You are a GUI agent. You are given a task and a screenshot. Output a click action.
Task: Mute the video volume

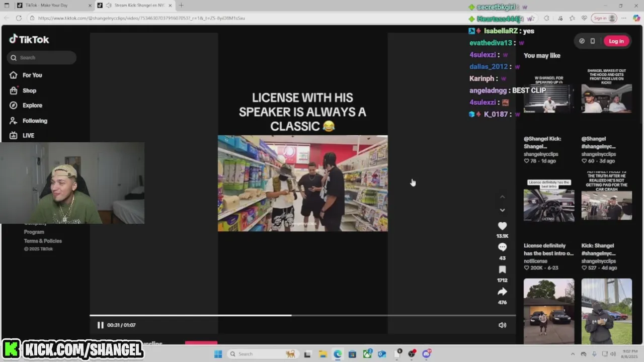[x=502, y=325]
